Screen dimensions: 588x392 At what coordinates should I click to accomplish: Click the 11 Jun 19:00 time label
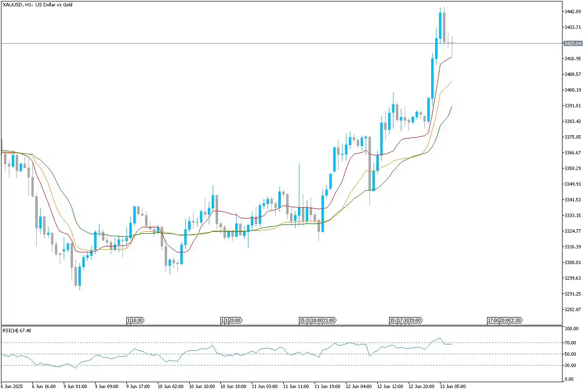[327, 386]
